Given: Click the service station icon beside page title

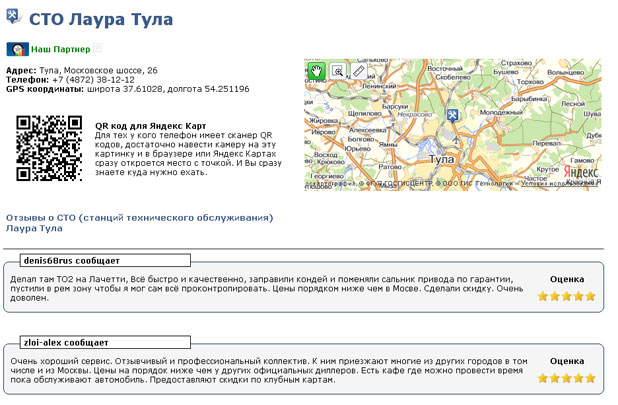Looking at the screenshot, I should pyautogui.click(x=14, y=20).
